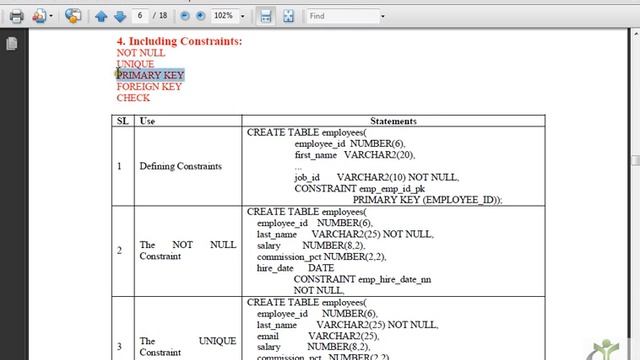Click 'CONSTRAINT emp_hire_date_nn' text
Image resolution: width=640 pixels, height=360 pixels.
(362, 279)
